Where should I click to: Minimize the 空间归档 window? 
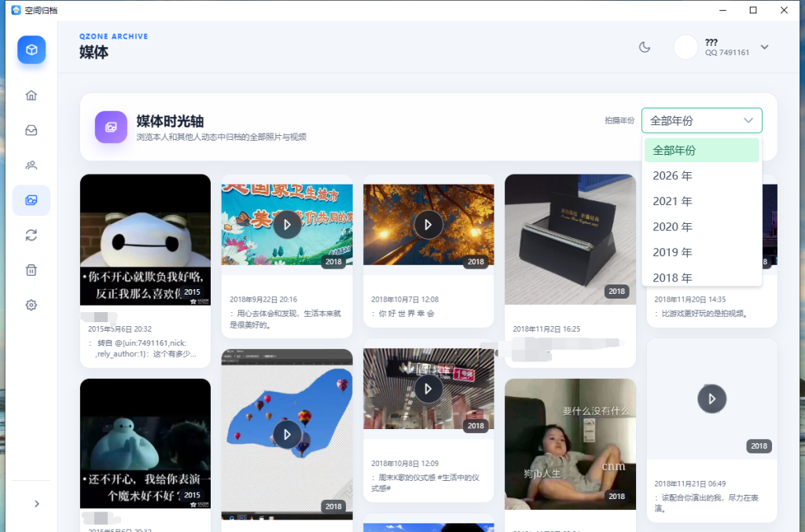tap(723, 9)
